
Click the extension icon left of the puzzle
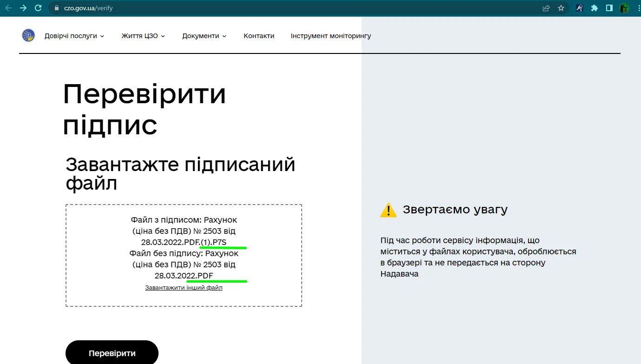580,8
